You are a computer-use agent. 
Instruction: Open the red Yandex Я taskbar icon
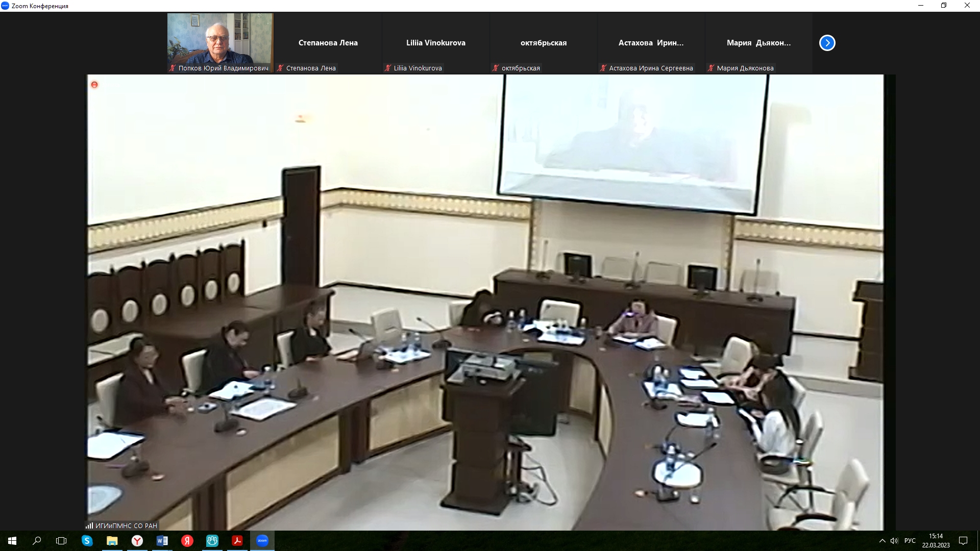(187, 541)
